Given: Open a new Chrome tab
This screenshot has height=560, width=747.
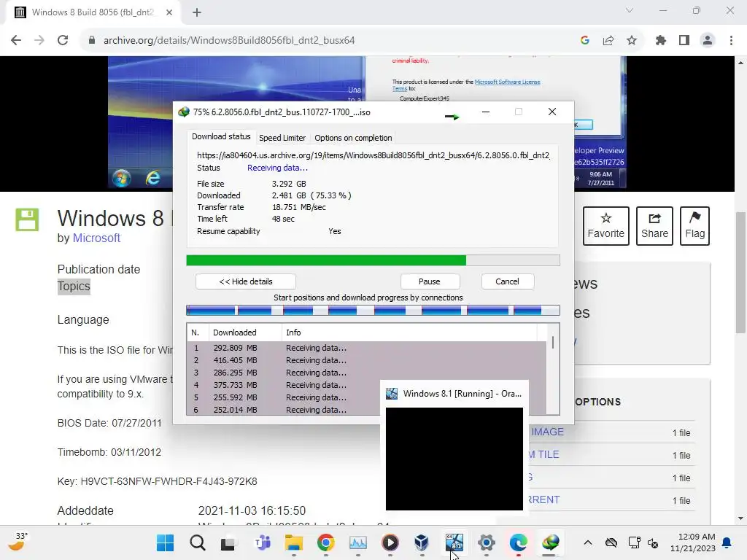Looking at the screenshot, I should (197, 12).
